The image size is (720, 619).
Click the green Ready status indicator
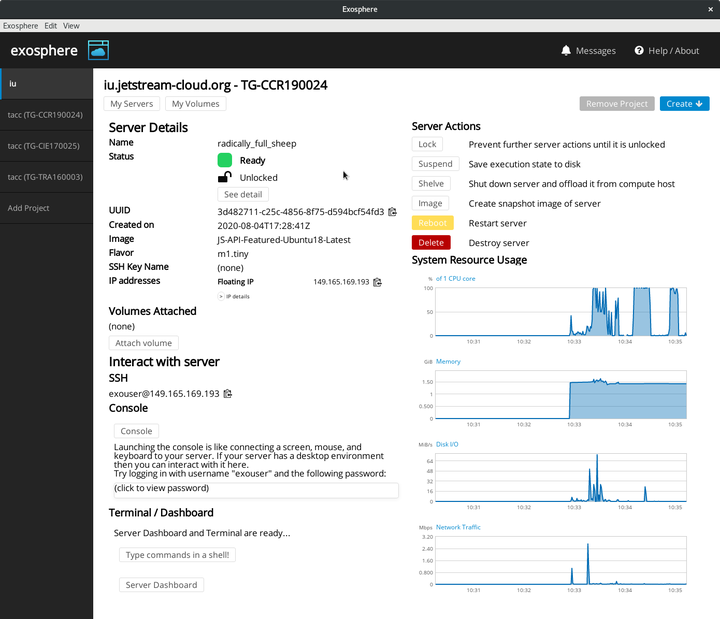(225, 160)
